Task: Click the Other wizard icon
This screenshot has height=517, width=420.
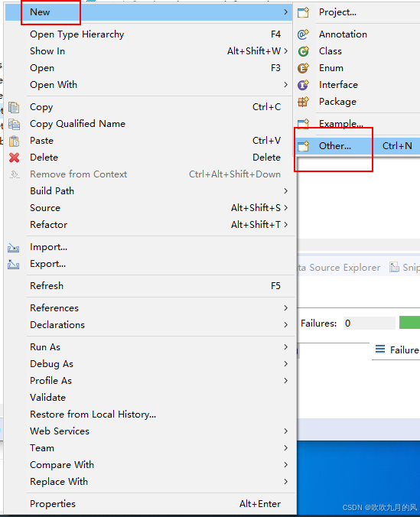Action: pyautogui.click(x=303, y=146)
